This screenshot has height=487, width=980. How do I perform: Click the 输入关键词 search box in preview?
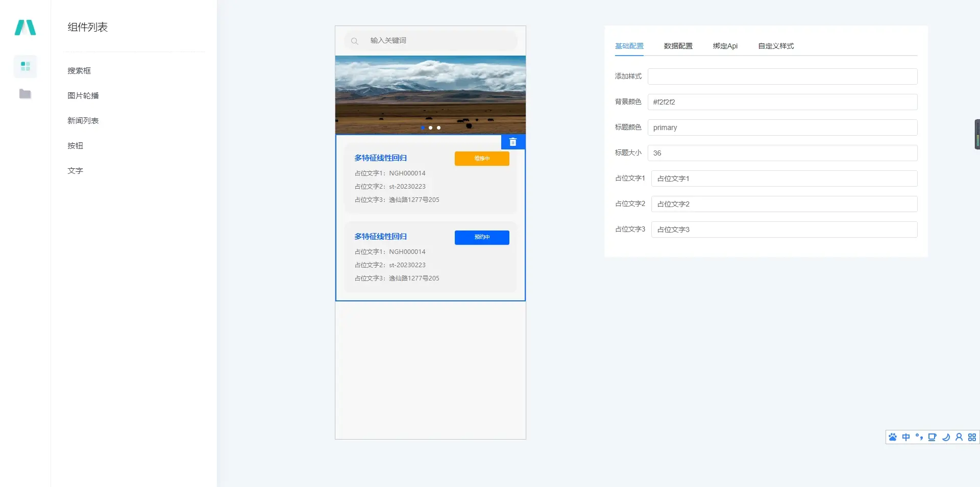(430, 41)
